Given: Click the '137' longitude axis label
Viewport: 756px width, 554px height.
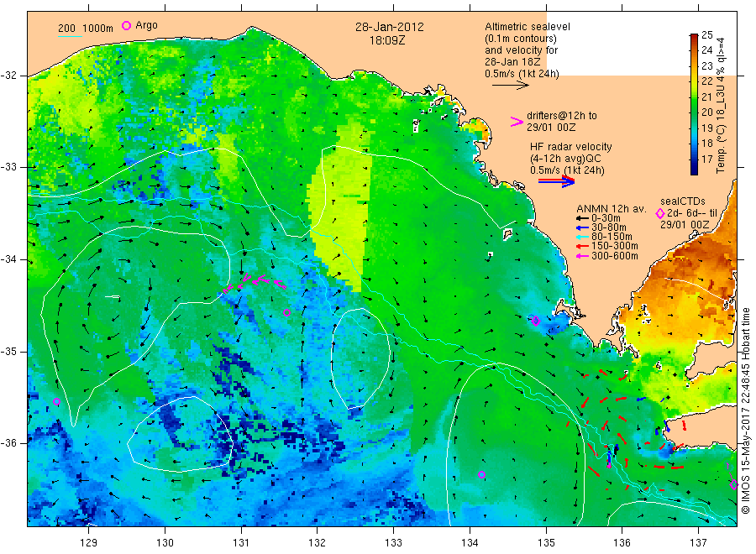Looking at the screenshot, I should tap(699, 543).
